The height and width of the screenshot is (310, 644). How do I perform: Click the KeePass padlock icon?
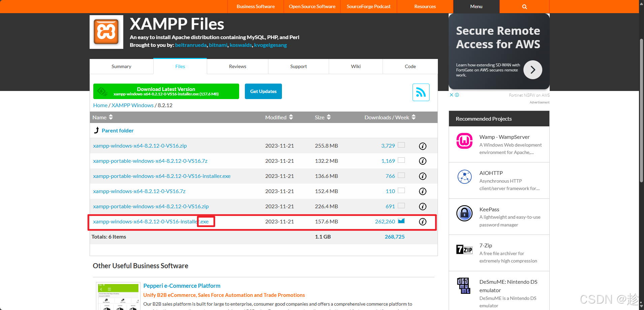(x=464, y=213)
